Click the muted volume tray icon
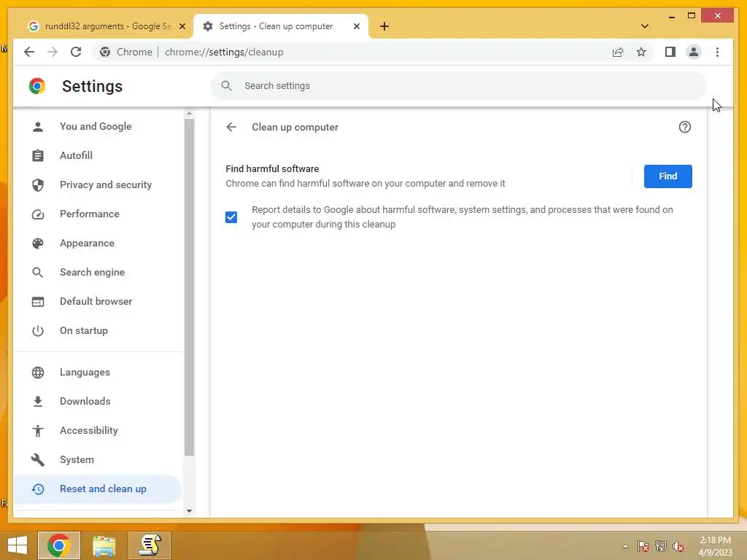747x560 pixels. click(x=678, y=546)
